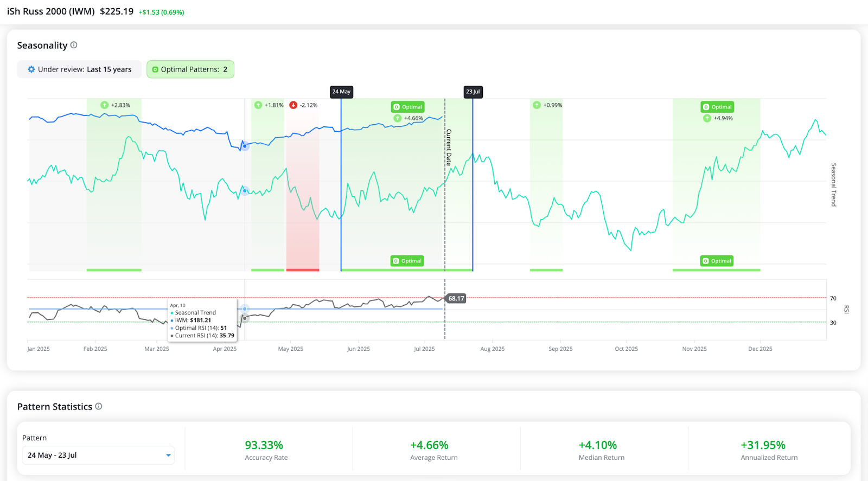868x481 pixels.
Task: Select the bottom Optimal badge near November
Action: click(717, 261)
